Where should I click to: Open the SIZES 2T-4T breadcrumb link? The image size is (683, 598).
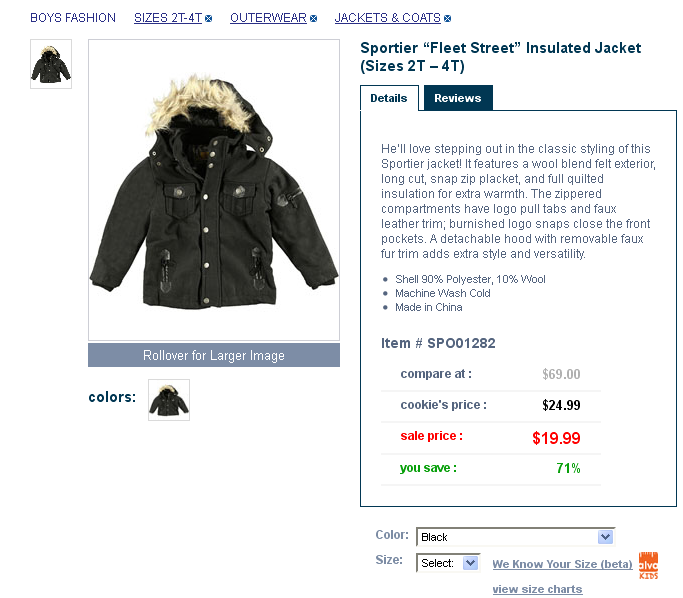pyautogui.click(x=168, y=18)
